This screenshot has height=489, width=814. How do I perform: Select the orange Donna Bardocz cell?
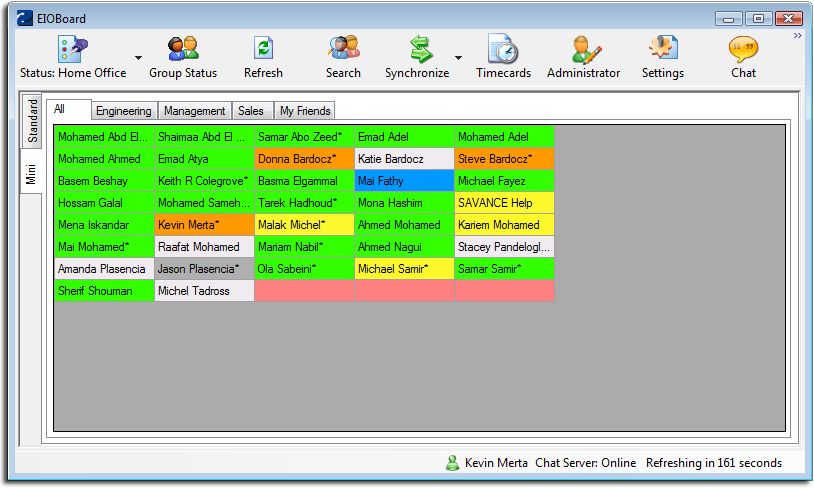click(304, 159)
